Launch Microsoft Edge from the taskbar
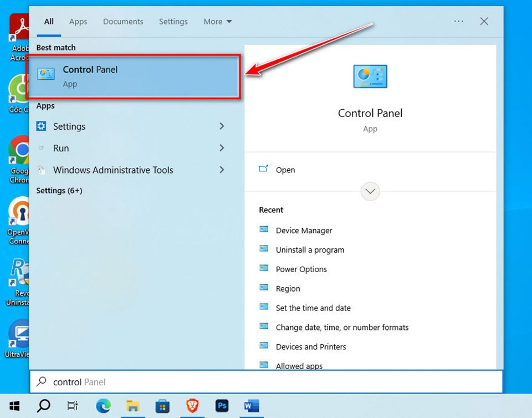The height and width of the screenshot is (418, 532). (x=103, y=406)
